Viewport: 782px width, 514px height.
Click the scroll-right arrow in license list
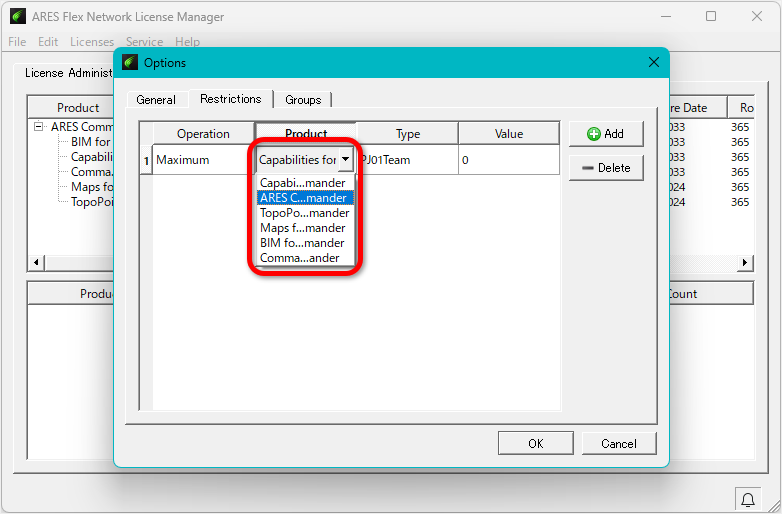tap(745, 262)
